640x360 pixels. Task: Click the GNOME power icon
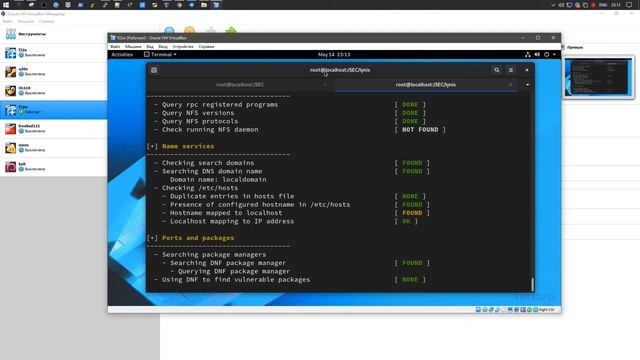coord(547,54)
